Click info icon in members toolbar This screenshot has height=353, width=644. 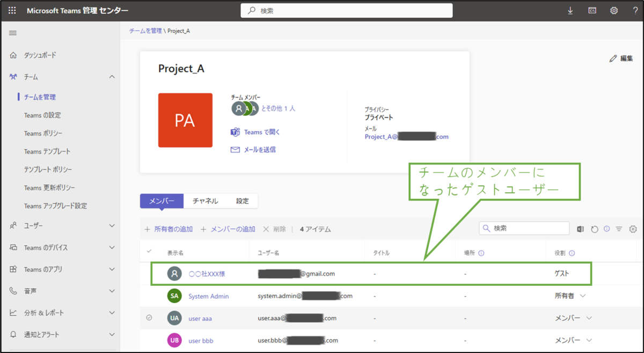coord(606,229)
